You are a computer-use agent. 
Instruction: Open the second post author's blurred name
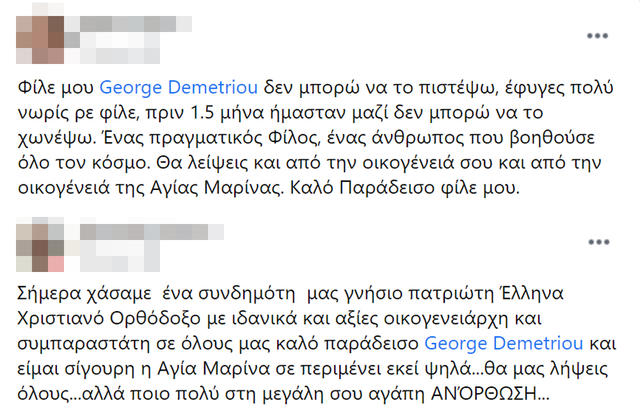[x=151, y=232]
